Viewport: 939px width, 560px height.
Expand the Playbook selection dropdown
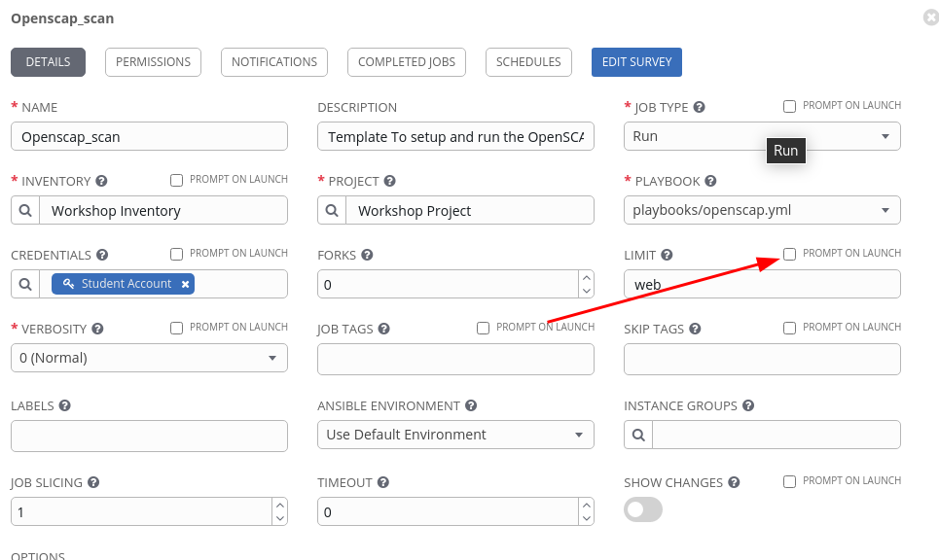pyautogui.click(x=761, y=210)
